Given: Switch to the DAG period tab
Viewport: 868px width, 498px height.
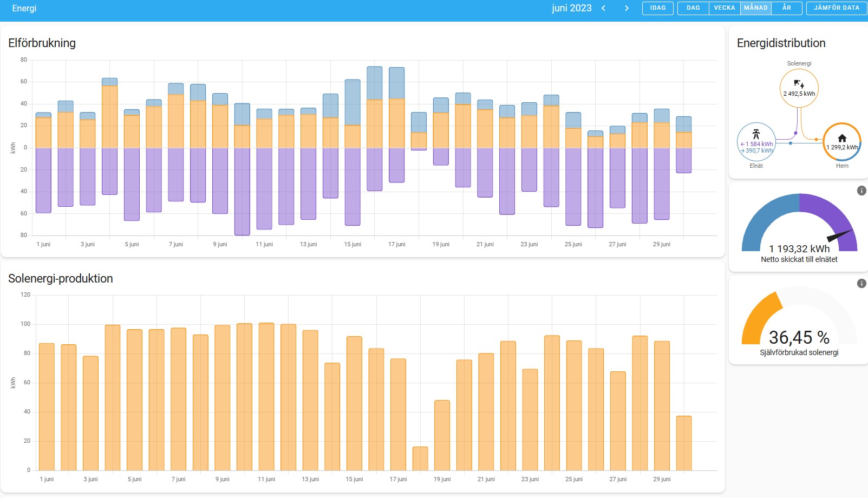Looking at the screenshot, I should tap(693, 8).
